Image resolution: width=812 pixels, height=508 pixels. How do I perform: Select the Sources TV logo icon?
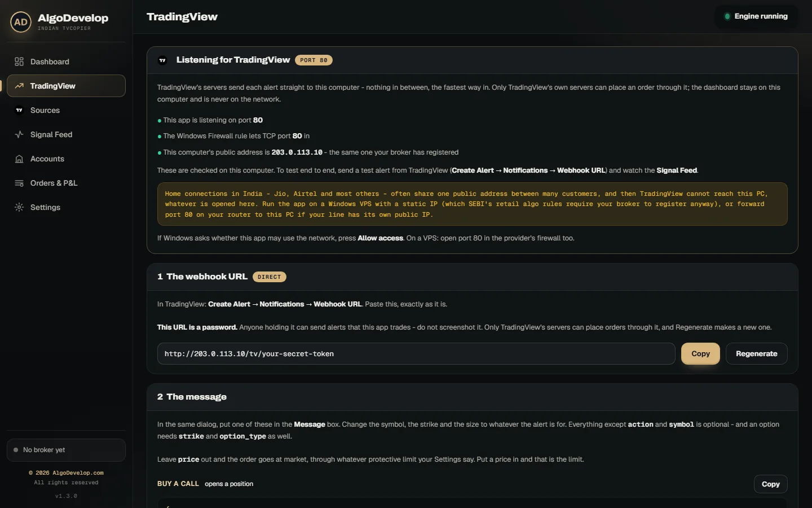pyautogui.click(x=19, y=110)
